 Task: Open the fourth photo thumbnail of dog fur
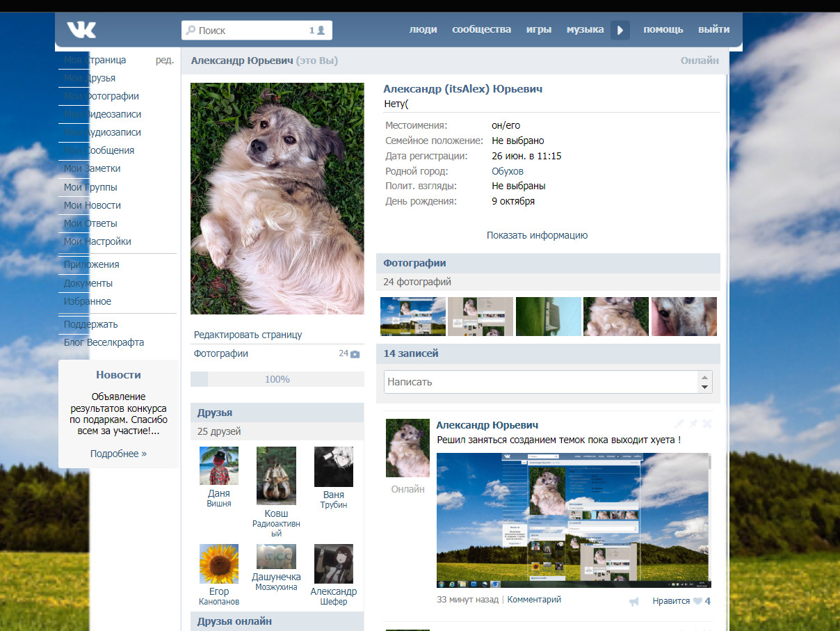point(616,317)
